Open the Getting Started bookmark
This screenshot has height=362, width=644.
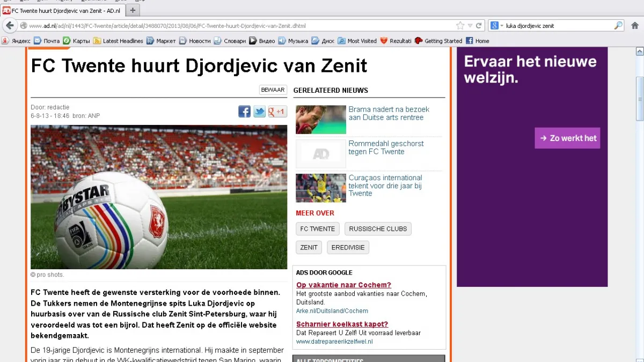click(x=438, y=41)
